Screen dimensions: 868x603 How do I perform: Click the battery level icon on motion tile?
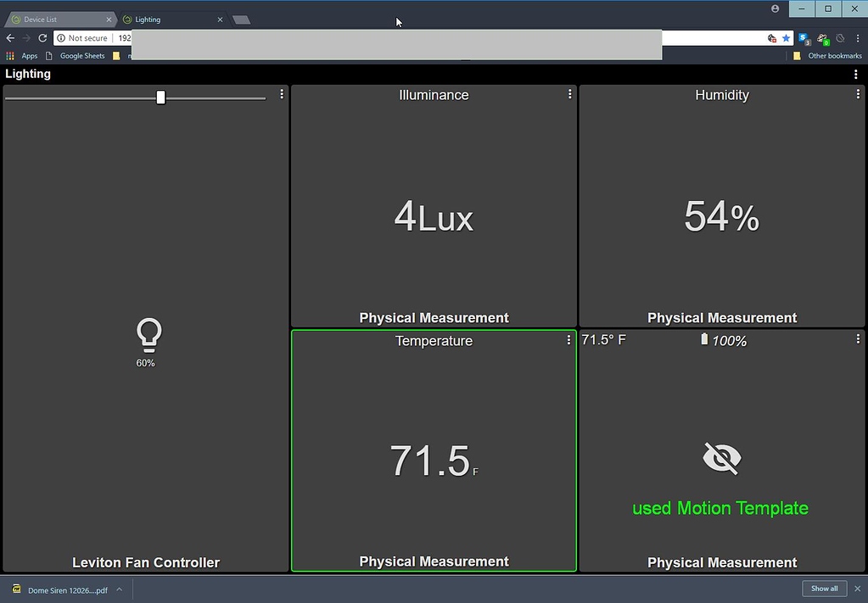704,338
